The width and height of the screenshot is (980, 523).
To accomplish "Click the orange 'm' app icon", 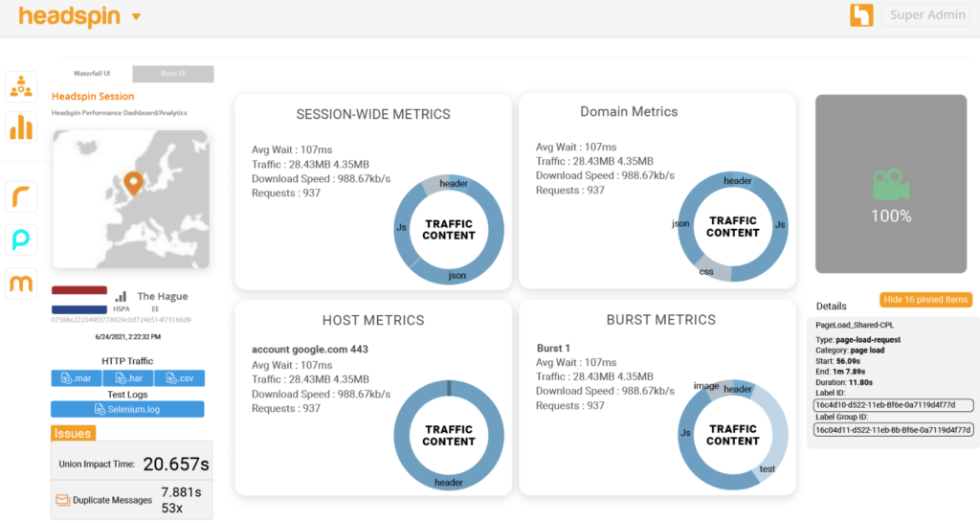I will coord(20,284).
